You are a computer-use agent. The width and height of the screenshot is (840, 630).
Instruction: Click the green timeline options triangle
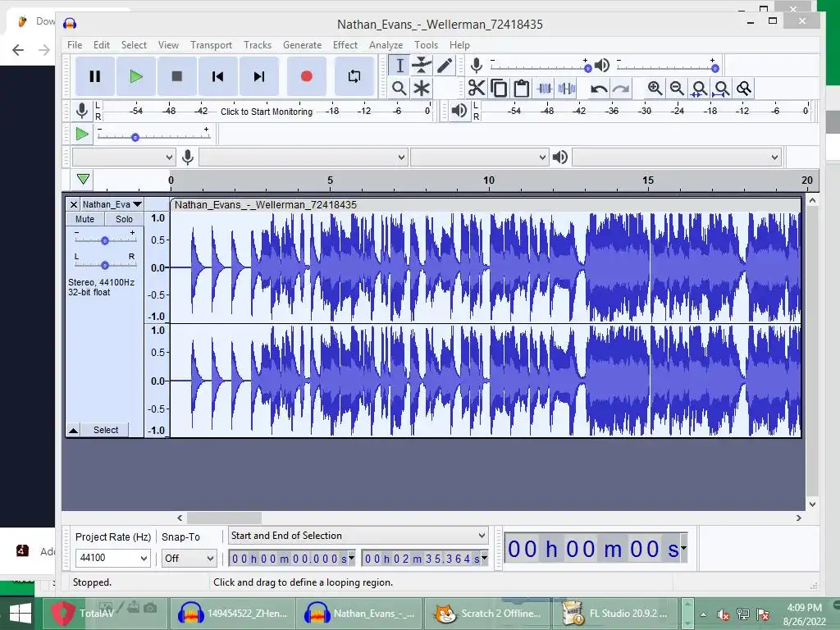pyautogui.click(x=83, y=179)
